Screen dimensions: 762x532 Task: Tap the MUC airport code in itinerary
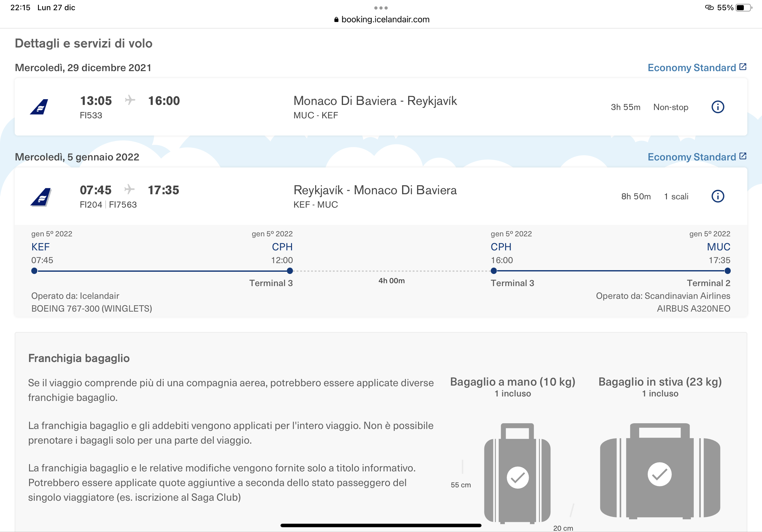pyautogui.click(x=719, y=247)
